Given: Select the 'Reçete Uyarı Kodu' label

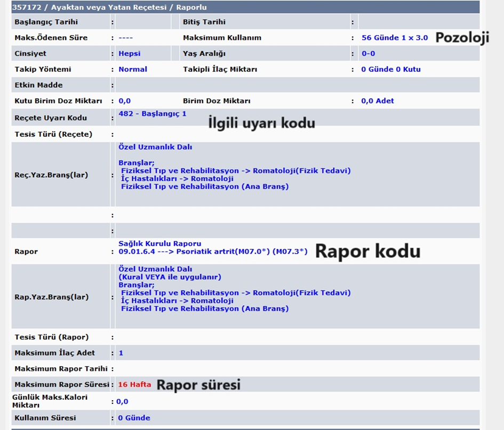Looking at the screenshot, I should (51, 118).
